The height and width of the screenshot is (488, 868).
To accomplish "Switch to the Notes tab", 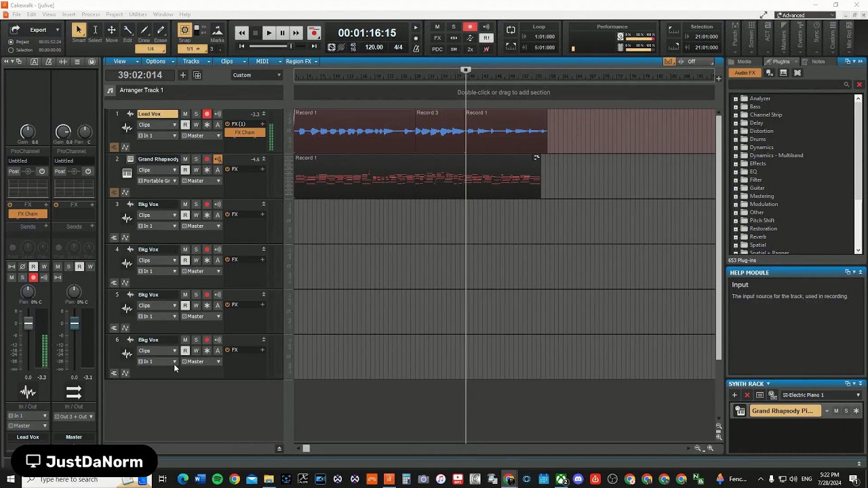I will [x=818, y=62].
